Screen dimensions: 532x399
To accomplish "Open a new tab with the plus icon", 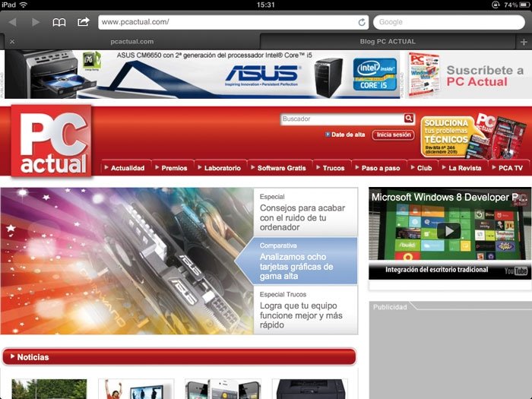I will click(x=524, y=42).
